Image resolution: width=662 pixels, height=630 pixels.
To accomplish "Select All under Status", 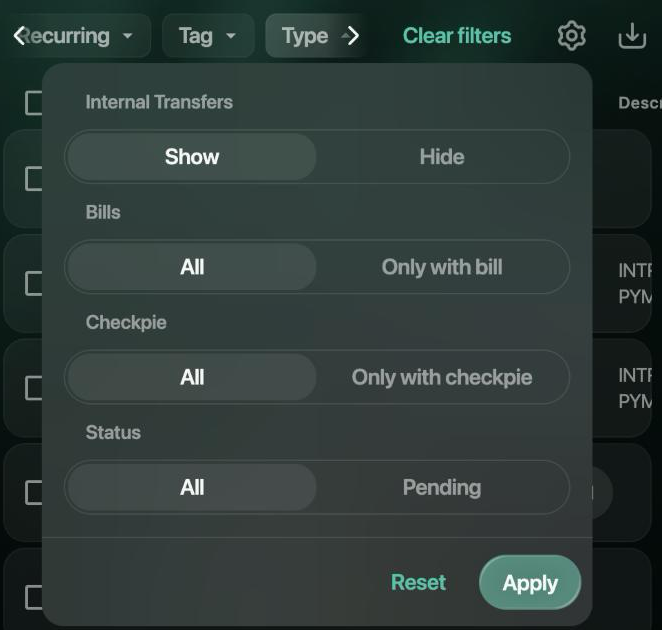I will point(192,487).
